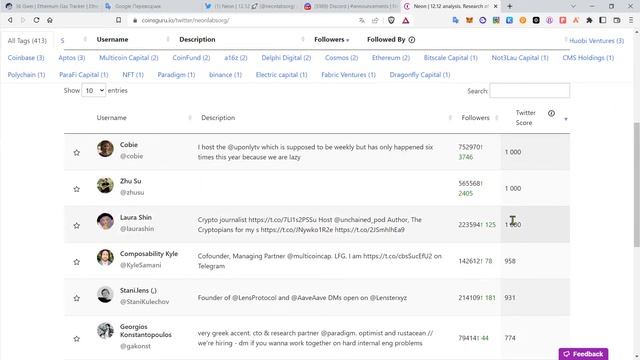640x360 pixels.
Task: Close the Neon analysis tab
Action: coord(496,6)
